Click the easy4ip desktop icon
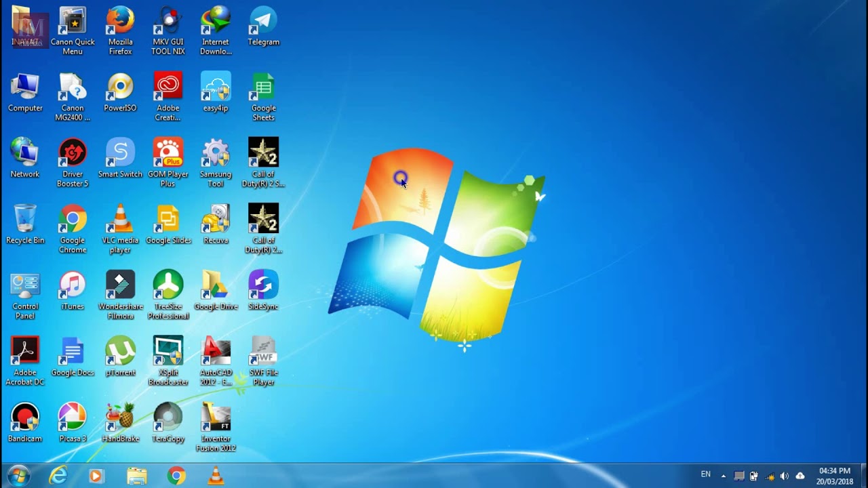868x488 pixels. (x=216, y=93)
